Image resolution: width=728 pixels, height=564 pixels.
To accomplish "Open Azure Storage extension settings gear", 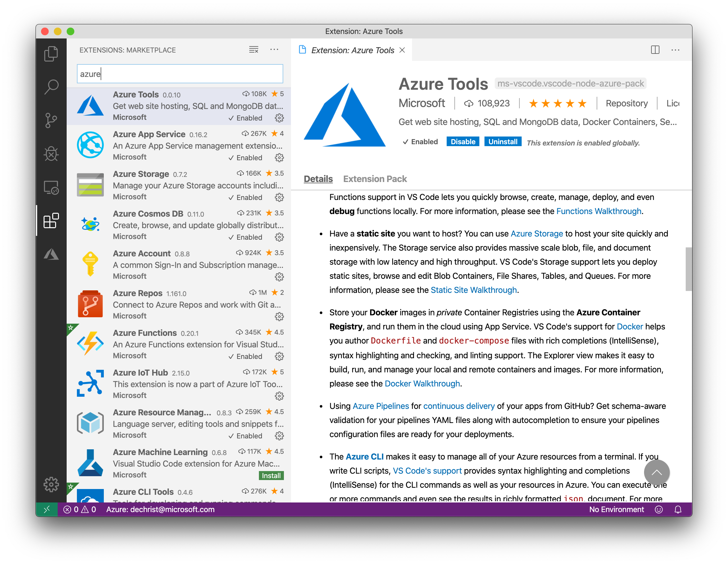I will (279, 197).
